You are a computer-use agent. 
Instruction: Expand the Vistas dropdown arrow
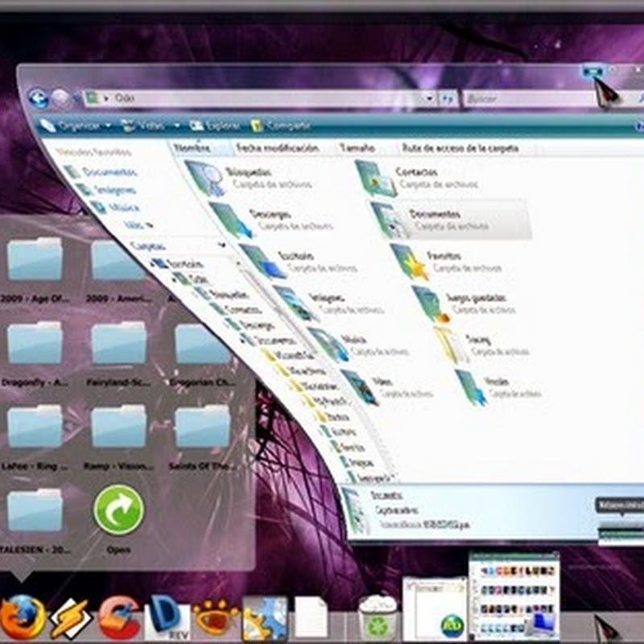pos(177,126)
